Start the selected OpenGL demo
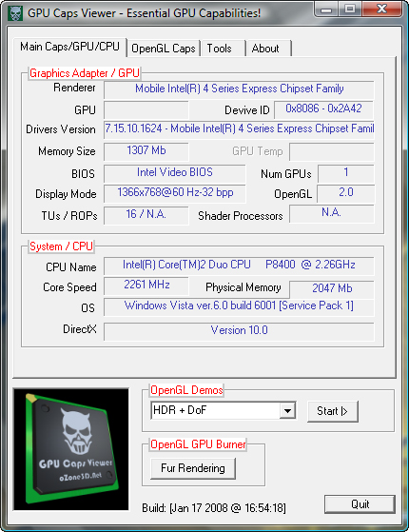 click(332, 411)
